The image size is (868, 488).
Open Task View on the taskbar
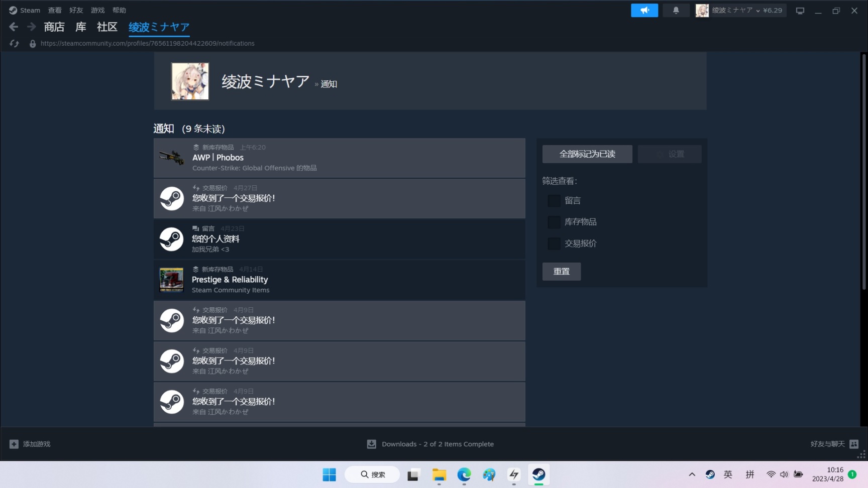click(413, 474)
